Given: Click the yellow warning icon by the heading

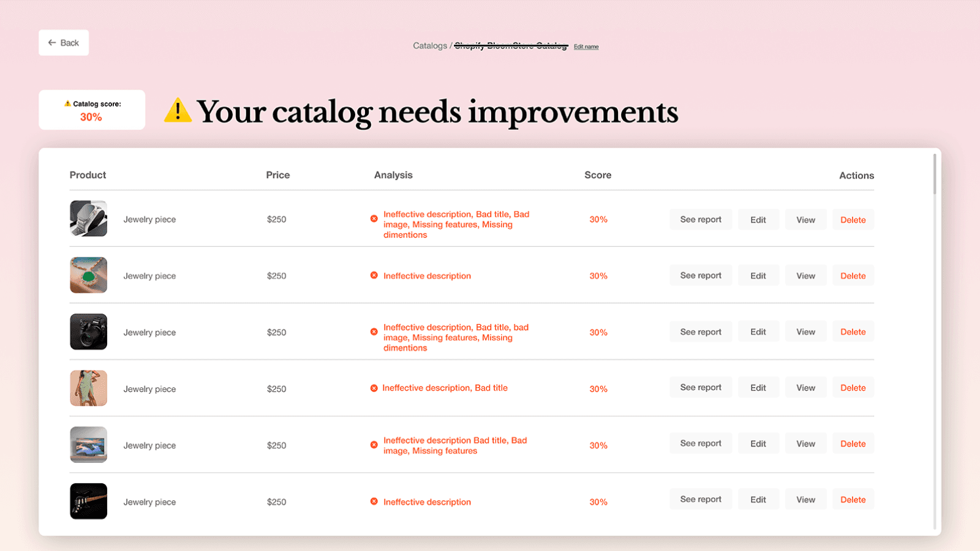Looking at the screenshot, I should [178, 111].
